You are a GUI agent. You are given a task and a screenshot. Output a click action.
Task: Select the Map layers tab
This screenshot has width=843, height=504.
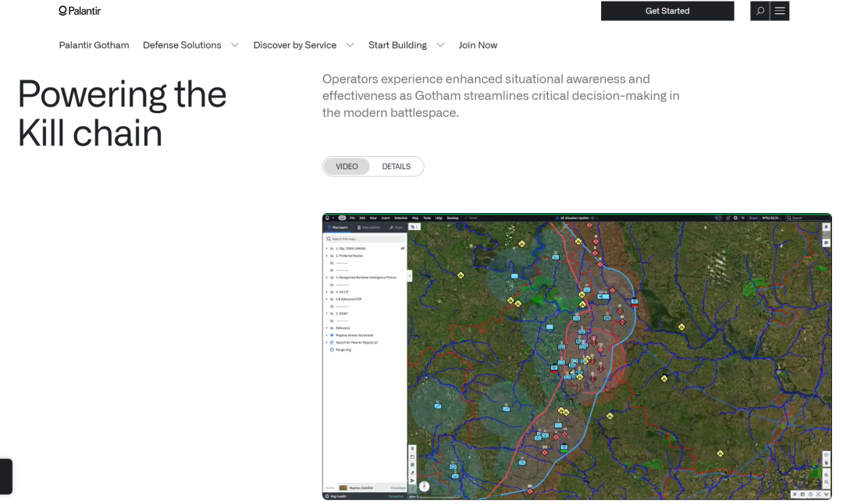tap(337, 227)
